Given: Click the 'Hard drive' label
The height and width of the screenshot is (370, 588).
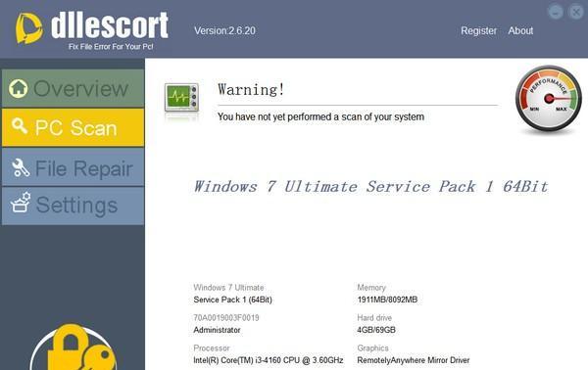Looking at the screenshot, I should pos(374,318).
